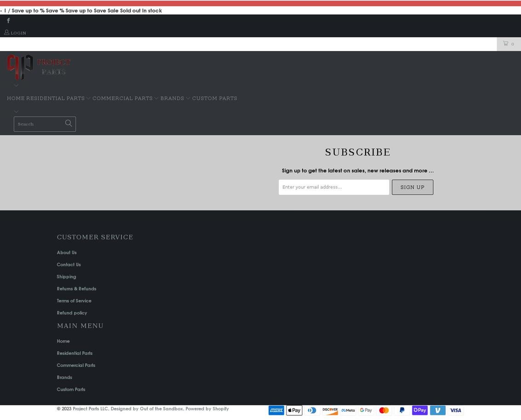This screenshot has height=420, width=521.
Task: Open the Facebook social icon
Action: pyautogui.click(x=8, y=21)
